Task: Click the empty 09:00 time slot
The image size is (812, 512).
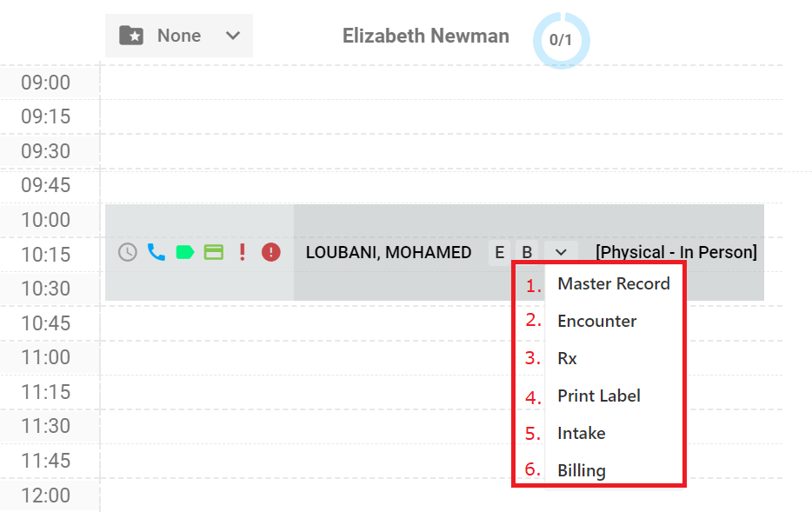Action: coord(442,83)
